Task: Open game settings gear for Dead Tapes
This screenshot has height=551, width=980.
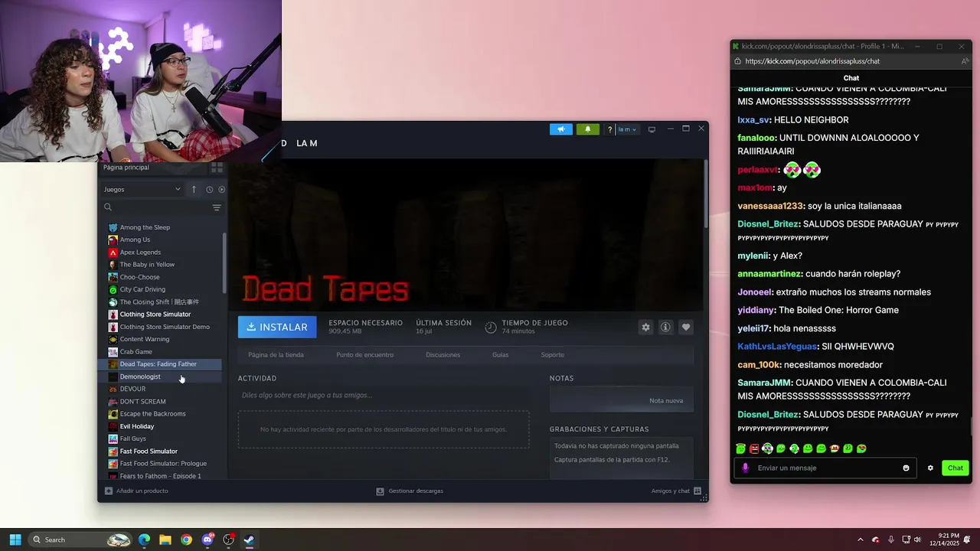Action: pos(645,327)
